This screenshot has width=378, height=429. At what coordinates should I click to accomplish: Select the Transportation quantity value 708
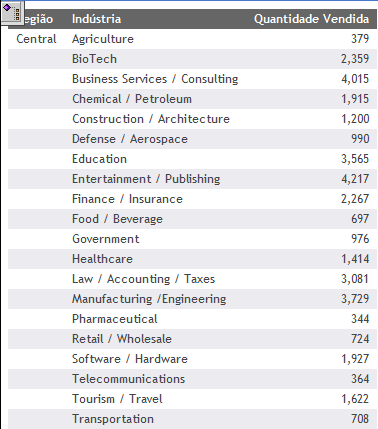(360, 419)
